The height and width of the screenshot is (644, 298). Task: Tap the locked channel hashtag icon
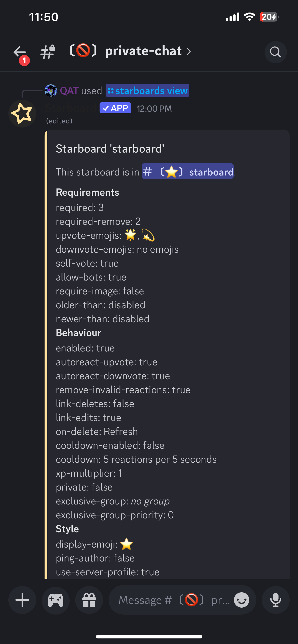[48, 52]
